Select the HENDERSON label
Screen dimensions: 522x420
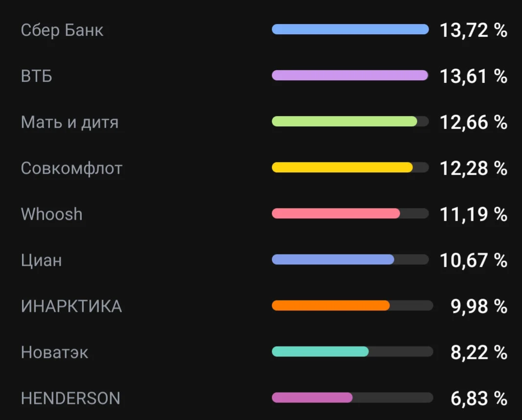tap(70, 398)
